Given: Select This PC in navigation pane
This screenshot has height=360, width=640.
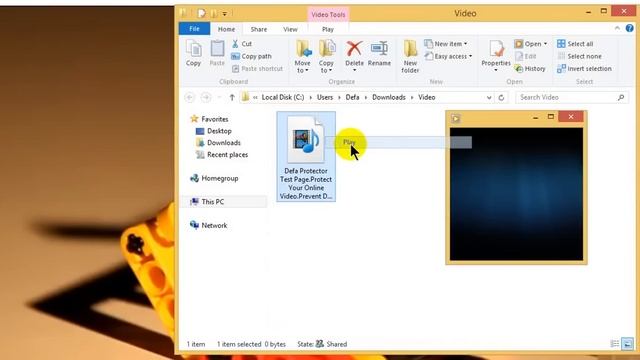Looking at the screenshot, I should coord(224,202).
